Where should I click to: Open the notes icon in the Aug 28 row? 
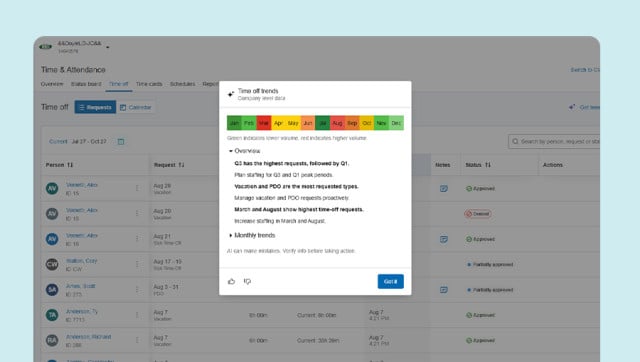(x=444, y=189)
